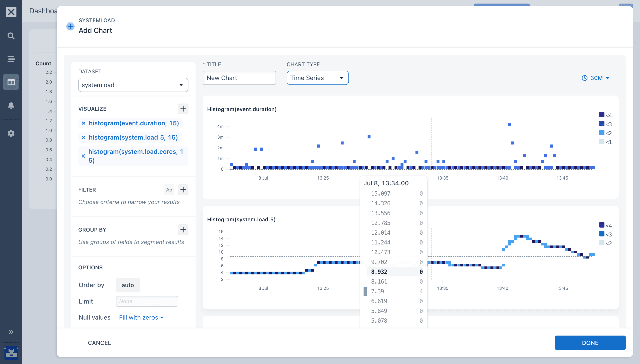Click the DONE button to save chart

(x=590, y=342)
